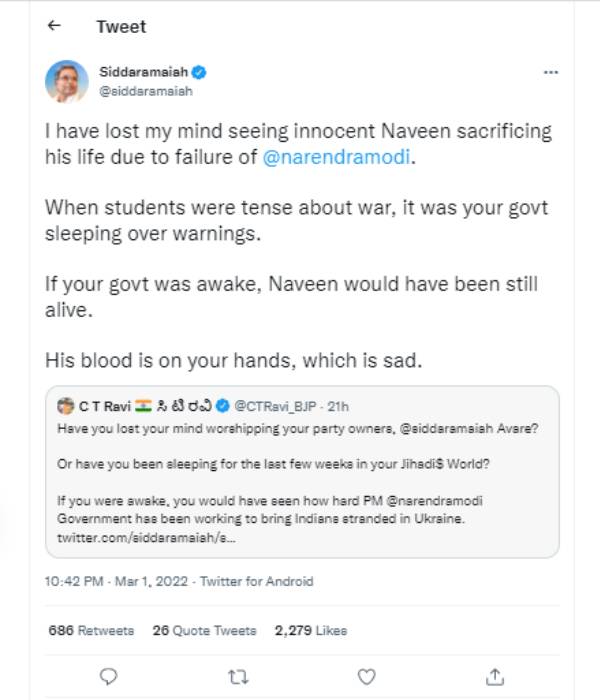This screenshot has height=700, width=600.
Task: View the 26 Quote Tweets list
Action: 204,631
